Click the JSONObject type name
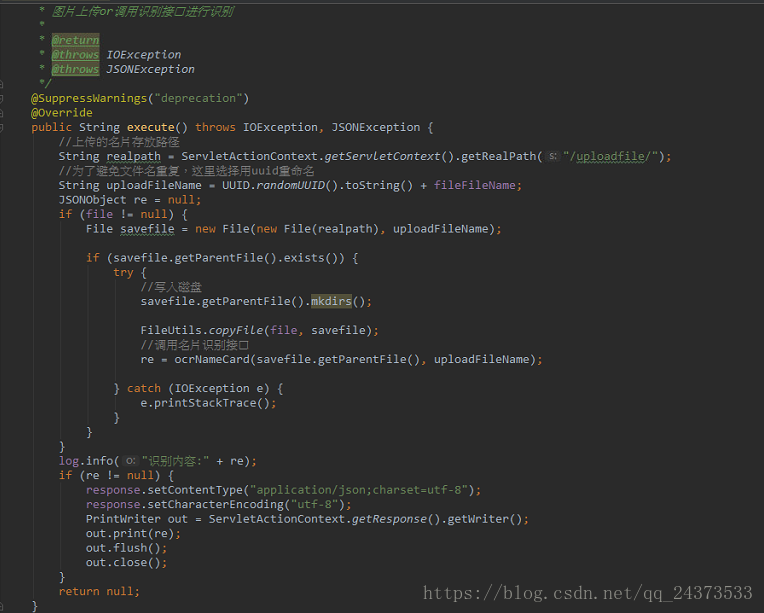 pos(93,200)
